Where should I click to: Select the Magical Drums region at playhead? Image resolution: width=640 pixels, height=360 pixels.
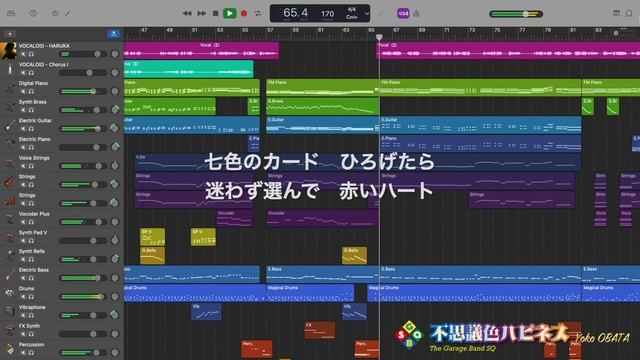474,293
